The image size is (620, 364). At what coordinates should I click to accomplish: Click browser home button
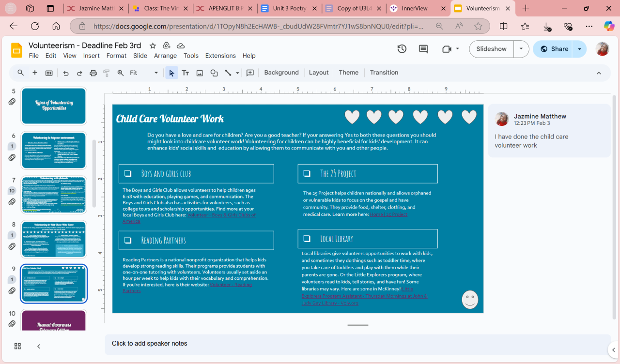point(56,26)
